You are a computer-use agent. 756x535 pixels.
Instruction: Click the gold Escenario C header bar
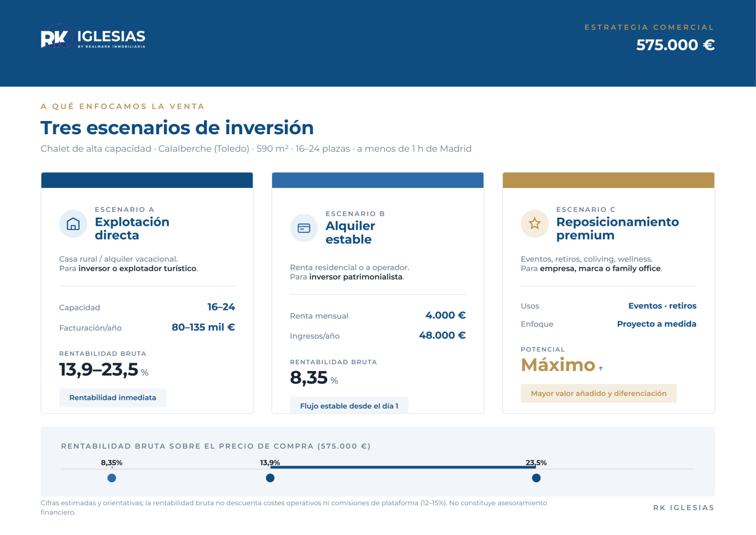(609, 180)
